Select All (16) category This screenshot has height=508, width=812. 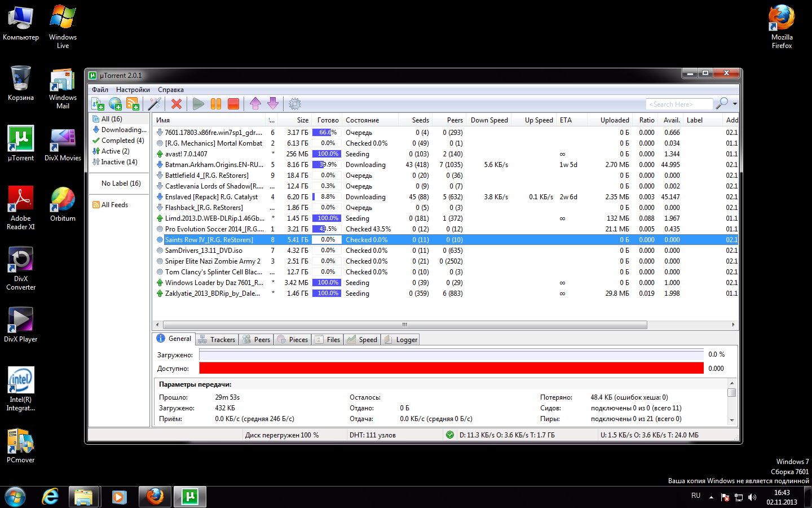[112, 119]
